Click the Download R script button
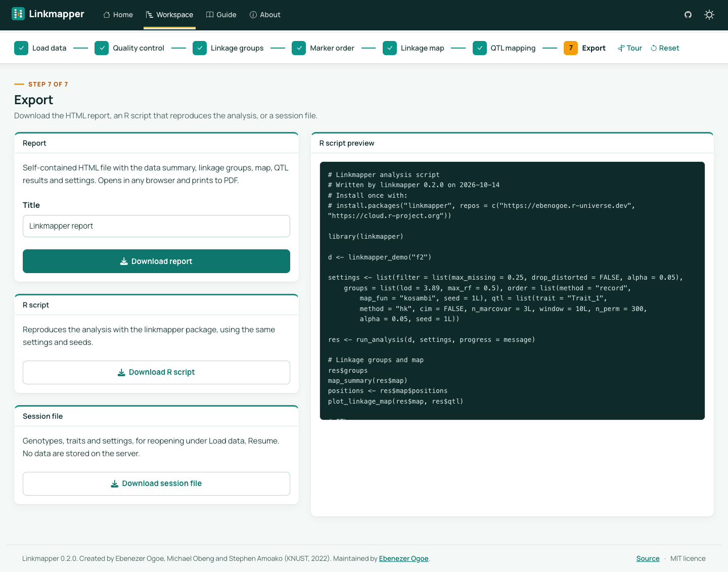 click(156, 372)
